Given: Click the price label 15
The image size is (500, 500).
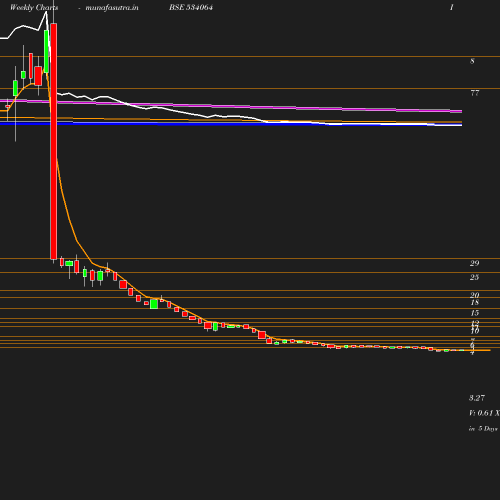Looking at the screenshot, I should [x=475, y=313].
